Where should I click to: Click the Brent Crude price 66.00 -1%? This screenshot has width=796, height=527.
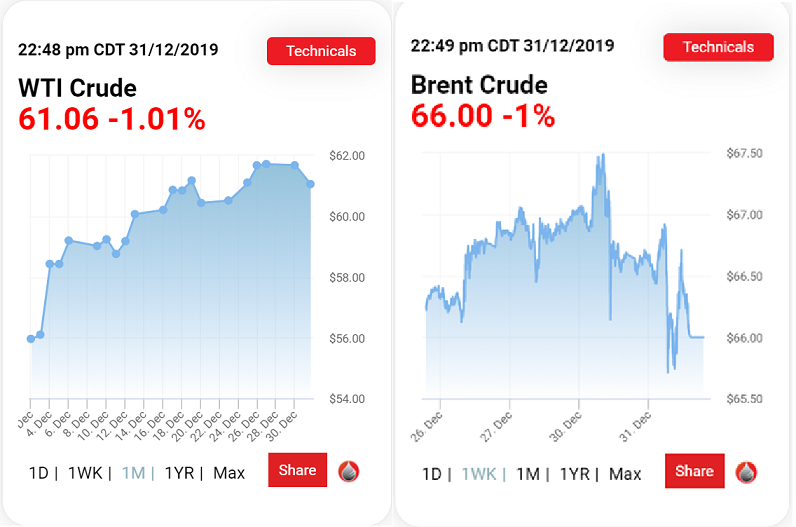pos(482,115)
